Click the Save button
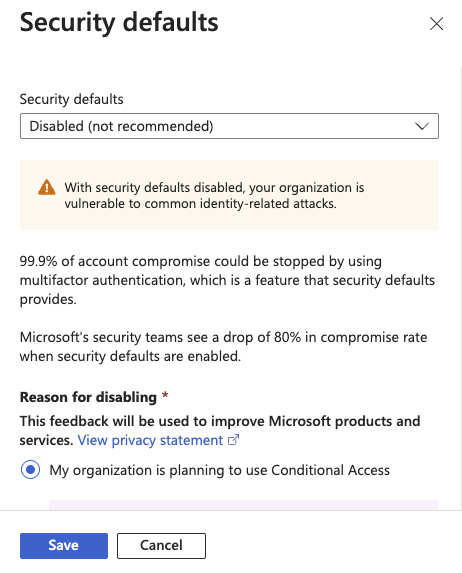Viewport: 462px width, 573px height. click(x=64, y=546)
